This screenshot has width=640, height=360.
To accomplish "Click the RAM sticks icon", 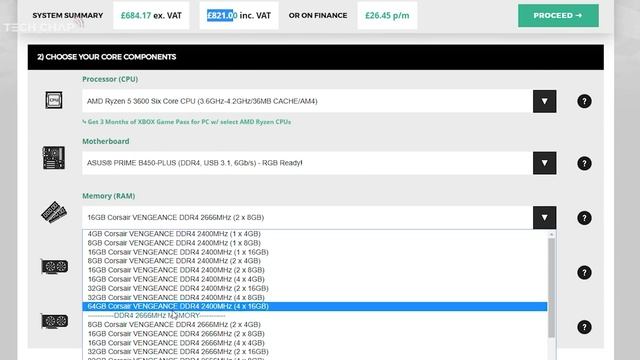I will [x=54, y=212].
